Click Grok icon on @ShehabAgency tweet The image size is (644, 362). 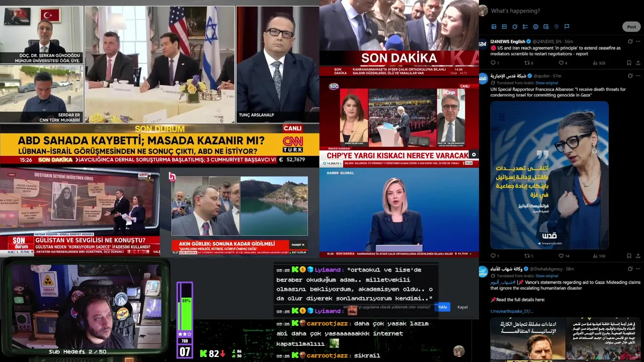[630, 269]
